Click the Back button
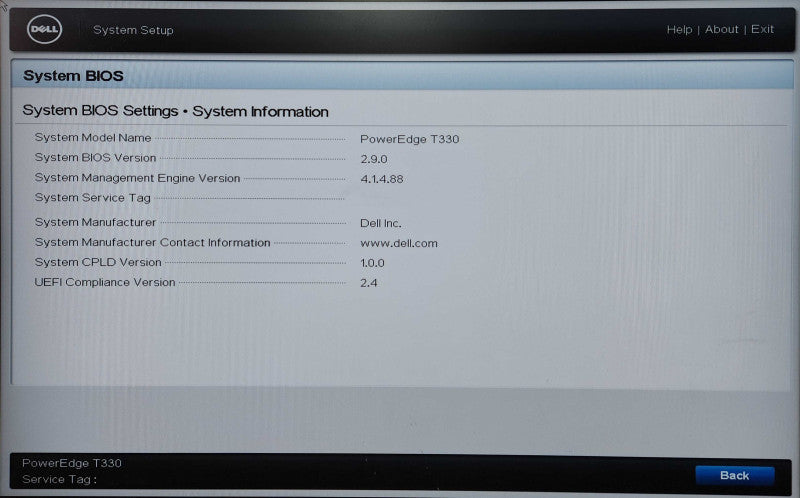Image resolution: width=800 pixels, height=498 pixels. tap(735, 476)
